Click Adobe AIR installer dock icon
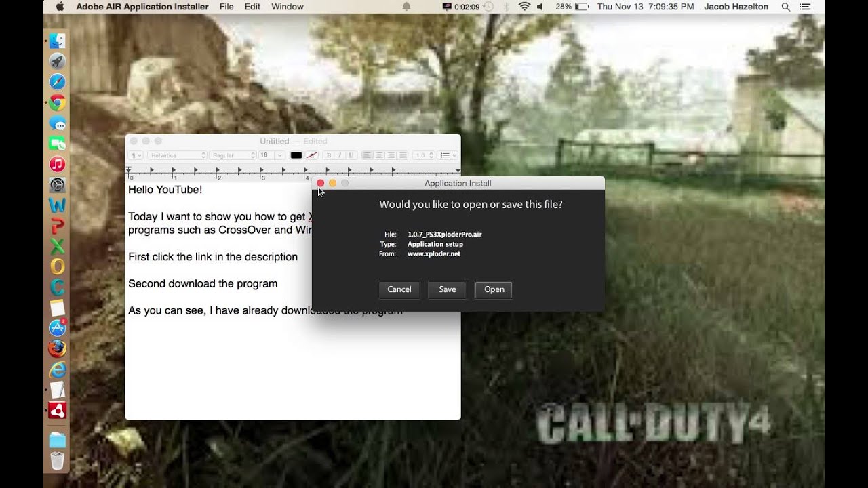 click(58, 410)
